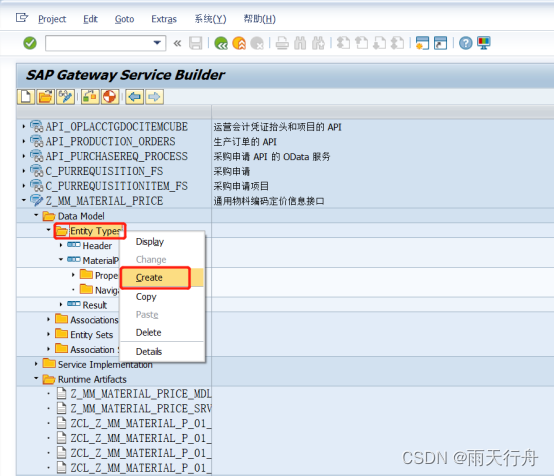
Task: Select the Associations folder
Action: tap(87, 319)
